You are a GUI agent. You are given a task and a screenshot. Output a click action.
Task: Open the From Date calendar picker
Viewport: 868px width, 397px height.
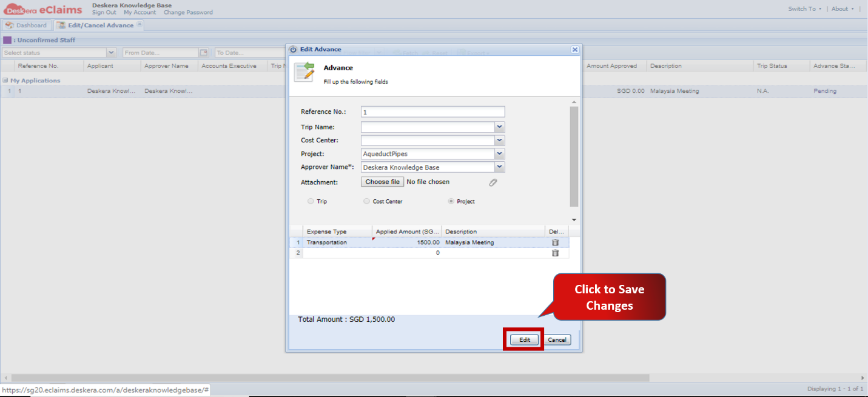click(x=204, y=53)
